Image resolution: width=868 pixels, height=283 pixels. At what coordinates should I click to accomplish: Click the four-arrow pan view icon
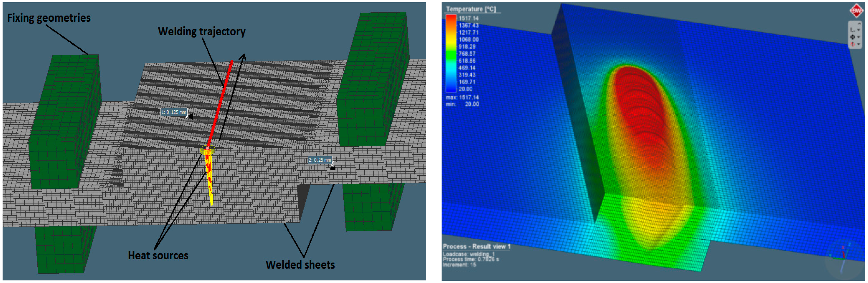pyautogui.click(x=852, y=37)
